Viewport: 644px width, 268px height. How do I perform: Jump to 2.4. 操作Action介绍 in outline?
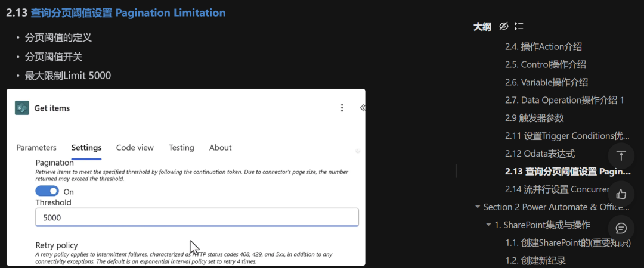(543, 47)
